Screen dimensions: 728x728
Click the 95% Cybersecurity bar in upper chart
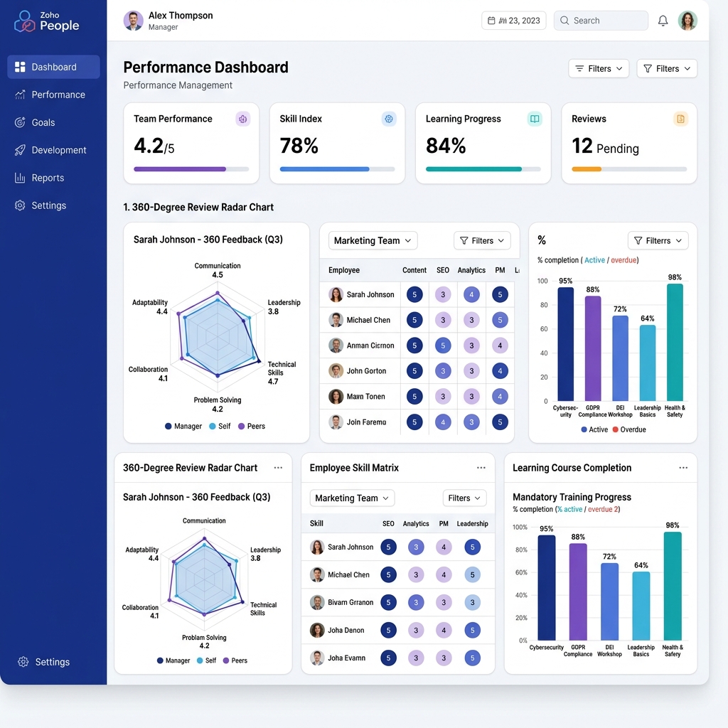pos(565,344)
